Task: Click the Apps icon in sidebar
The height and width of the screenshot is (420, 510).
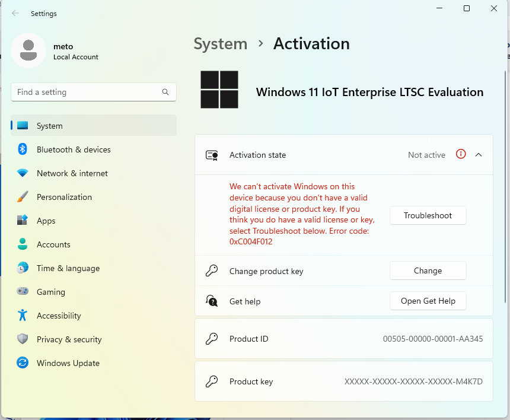Action: pyautogui.click(x=23, y=220)
